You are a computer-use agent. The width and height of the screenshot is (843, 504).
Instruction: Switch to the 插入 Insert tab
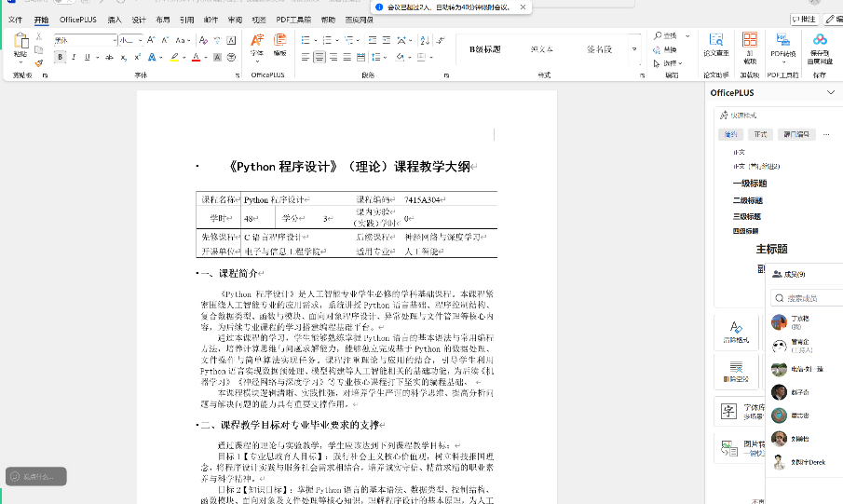pos(115,20)
